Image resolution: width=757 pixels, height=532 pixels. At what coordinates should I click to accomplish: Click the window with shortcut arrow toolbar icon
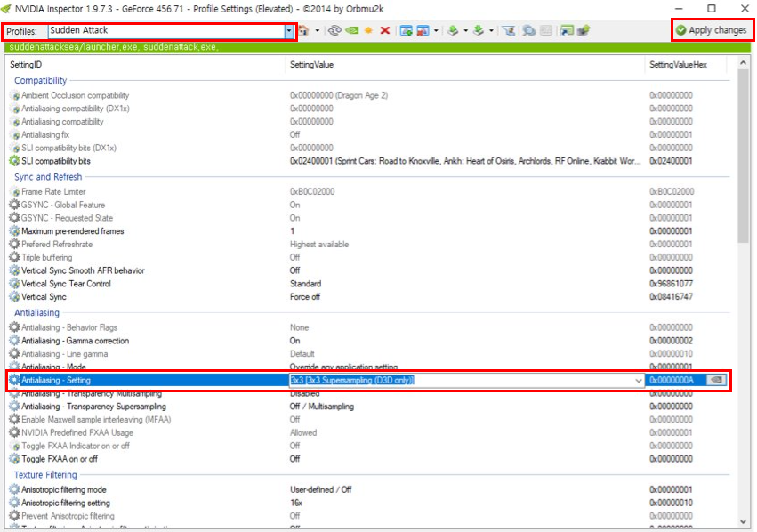567,30
